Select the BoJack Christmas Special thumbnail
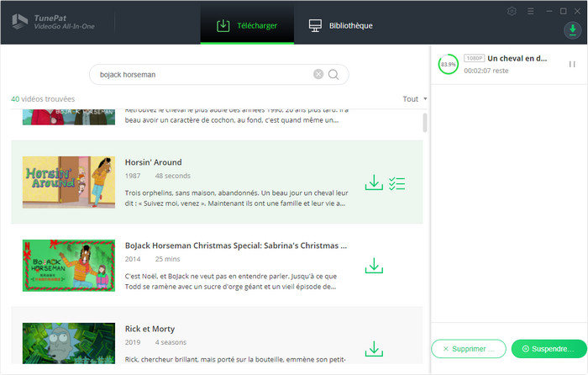This screenshot has width=588, height=375. pos(69,266)
